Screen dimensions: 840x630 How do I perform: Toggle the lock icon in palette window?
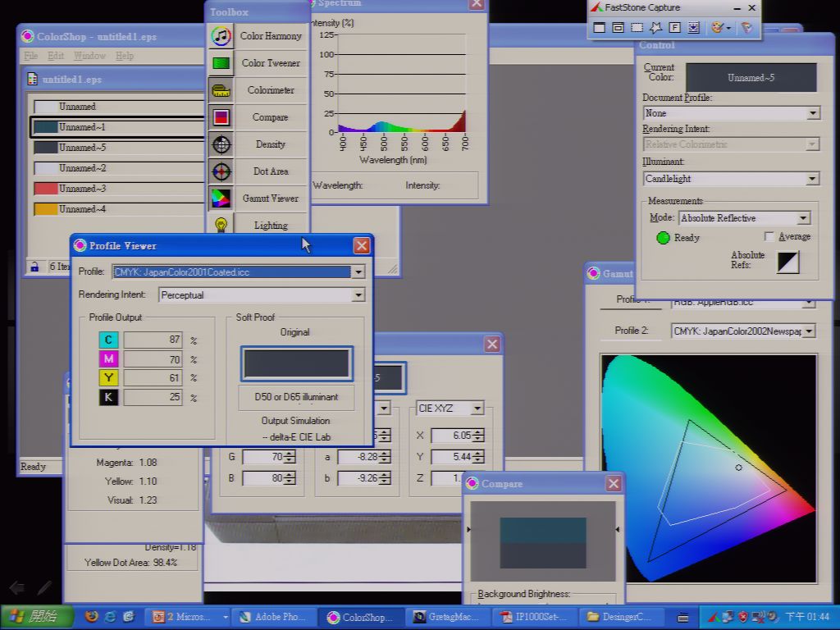(x=34, y=267)
